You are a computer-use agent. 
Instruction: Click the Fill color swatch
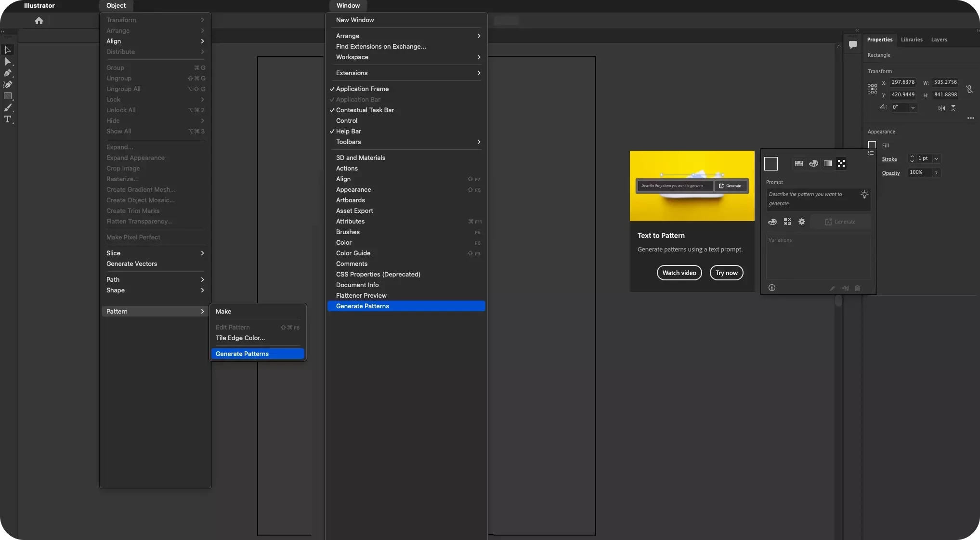[x=872, y=145]
